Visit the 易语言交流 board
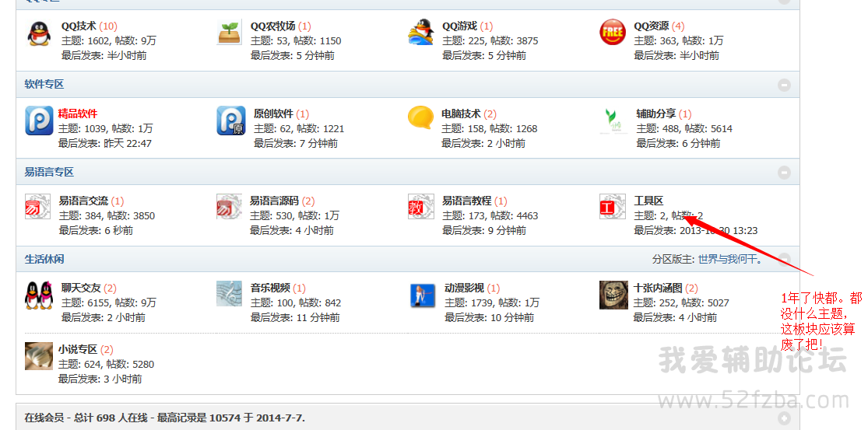The width and height of the screenshot is (868, 430). click(x=83, y=201)
